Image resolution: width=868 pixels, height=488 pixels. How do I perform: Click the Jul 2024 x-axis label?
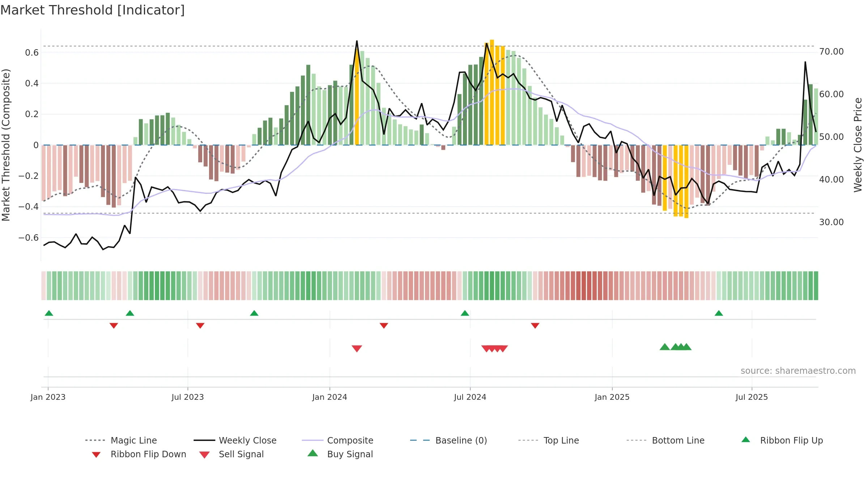click(470, 397)
